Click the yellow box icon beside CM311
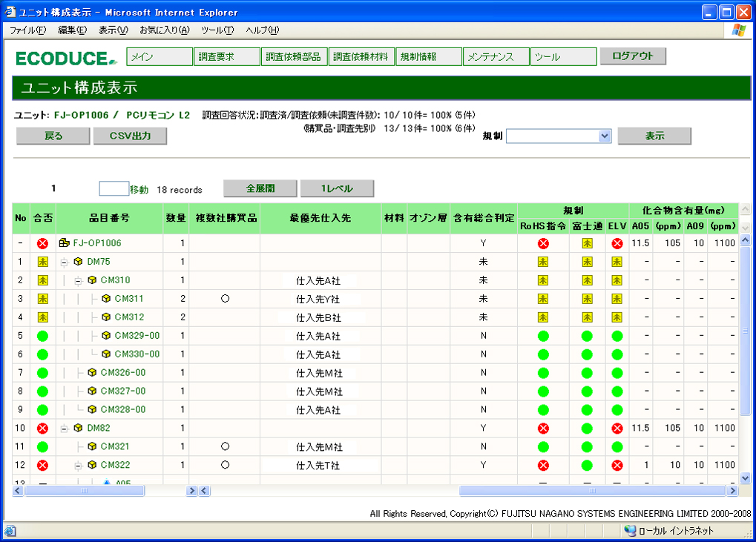756x542 pixels. (106, 299)
